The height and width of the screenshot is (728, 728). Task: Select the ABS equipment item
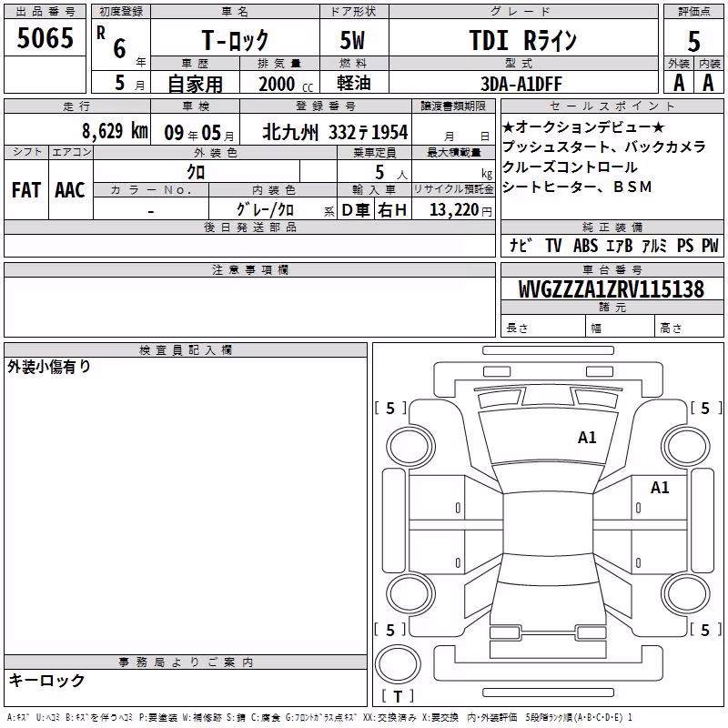pos(585,245)
